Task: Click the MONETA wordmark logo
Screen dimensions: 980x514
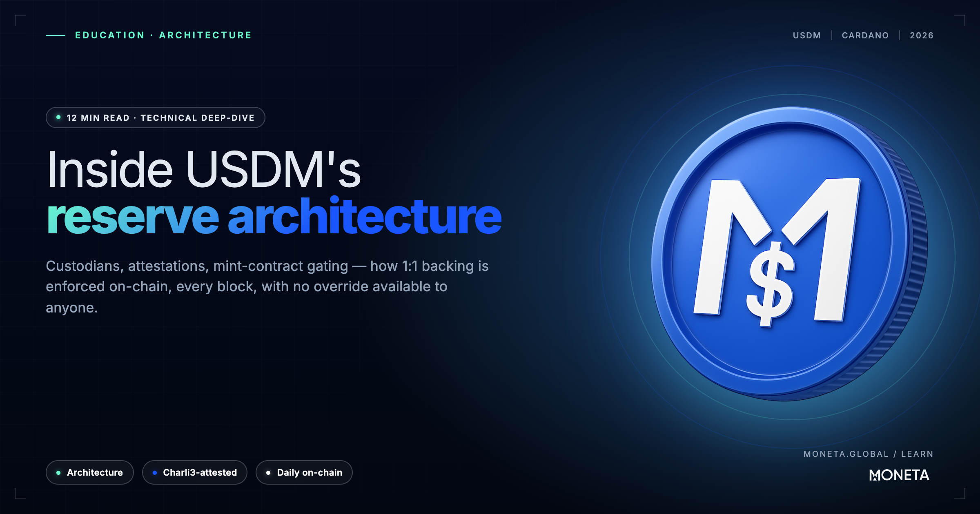Action: [899, 475]
